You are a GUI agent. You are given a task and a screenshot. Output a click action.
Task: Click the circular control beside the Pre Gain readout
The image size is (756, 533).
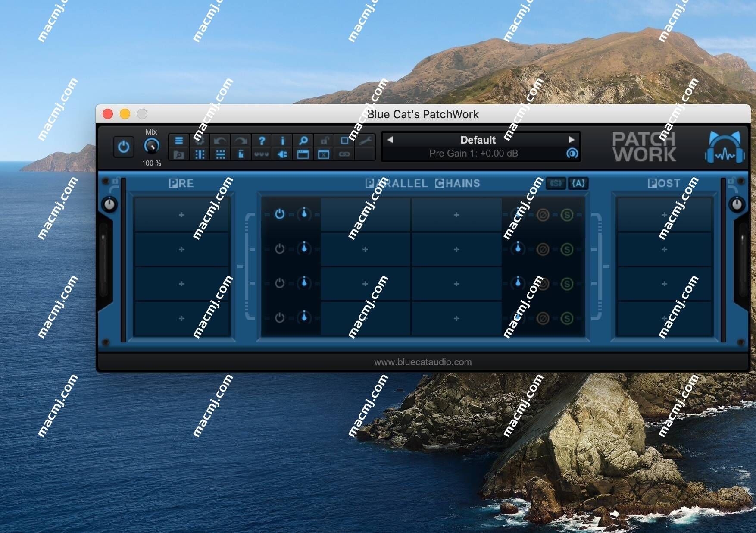pos(572,154)
